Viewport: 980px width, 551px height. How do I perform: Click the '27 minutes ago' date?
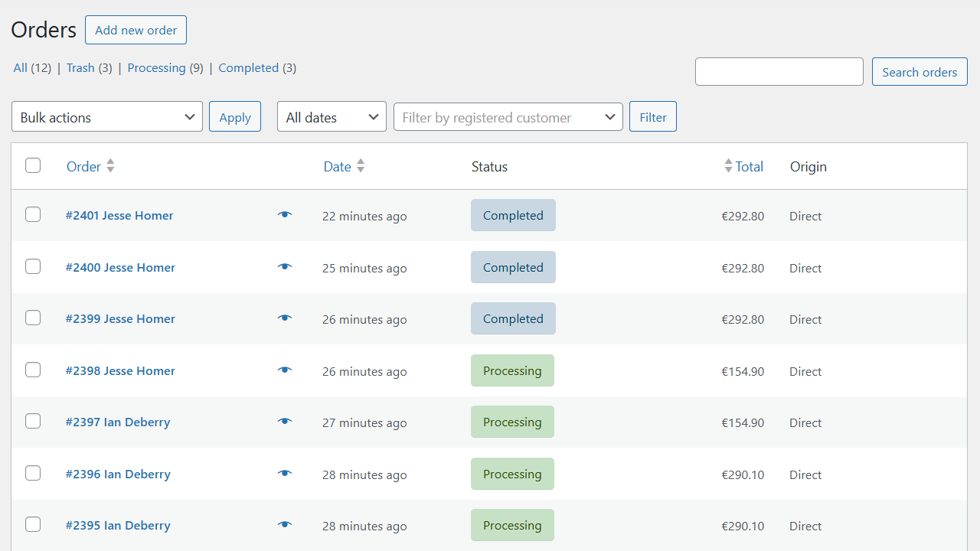(x=364, y=422)
